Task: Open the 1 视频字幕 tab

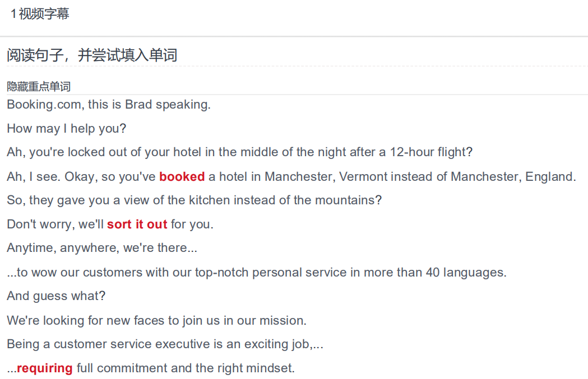Action: 40,14
